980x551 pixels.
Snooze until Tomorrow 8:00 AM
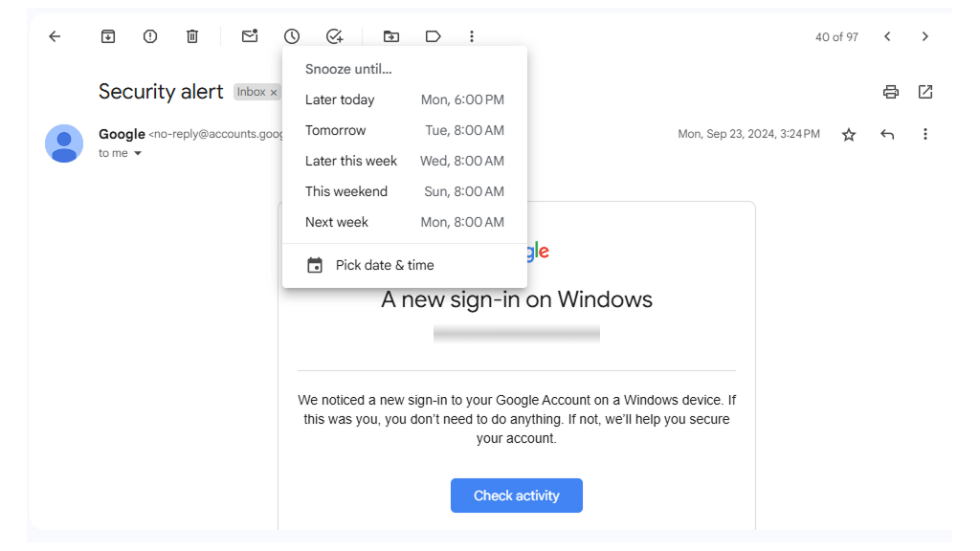[x=405, y=130]
